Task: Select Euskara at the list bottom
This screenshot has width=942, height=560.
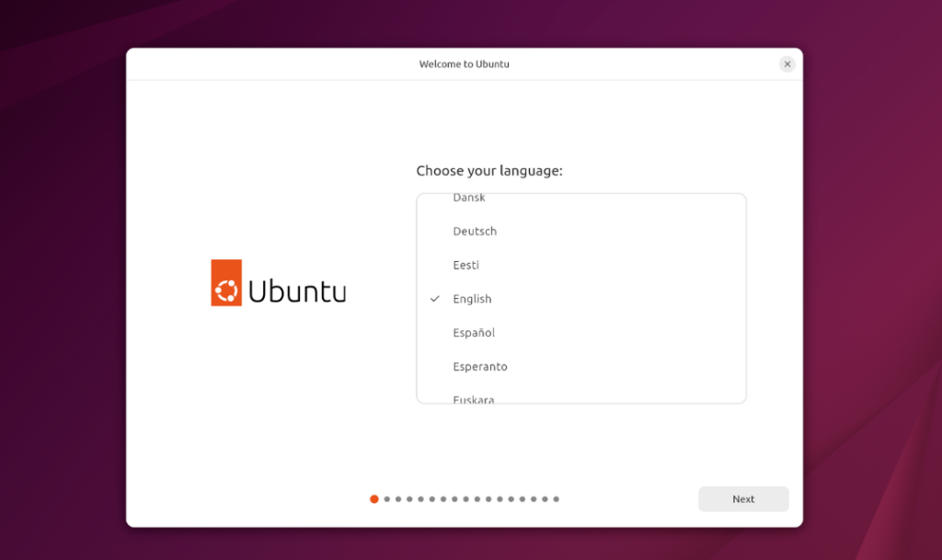Action: click(474, 398)
